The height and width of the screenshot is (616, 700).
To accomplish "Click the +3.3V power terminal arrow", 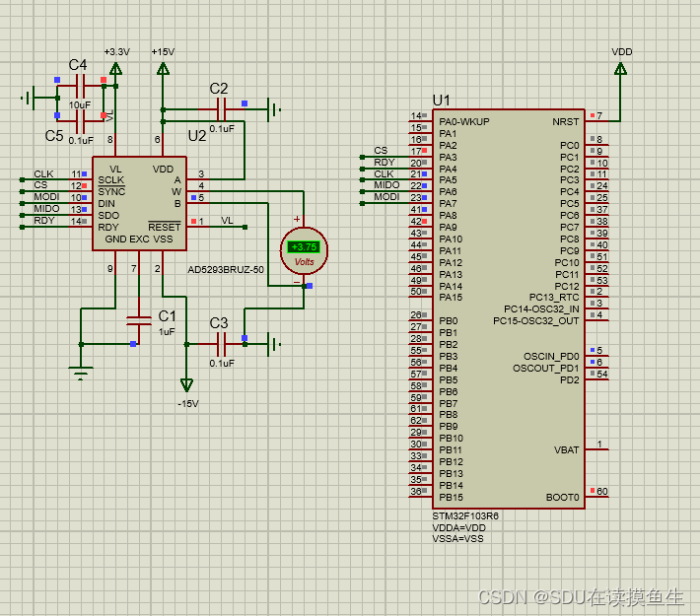I will [x=115, y=69].
